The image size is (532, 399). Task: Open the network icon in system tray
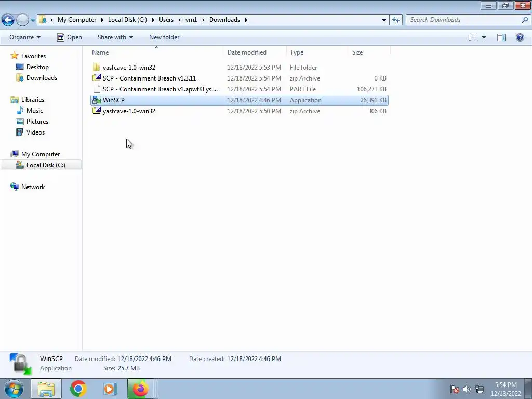coord(480,389)
